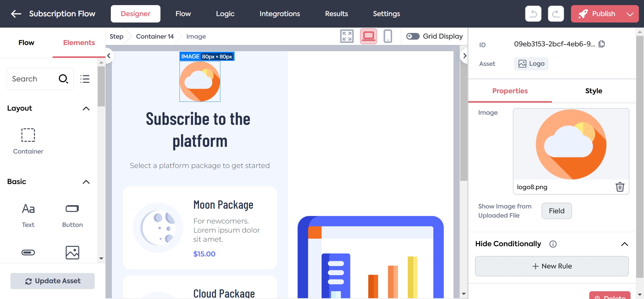Click the redo icon button
Image resolution: width=644 pixels, height=299 pixels.
point(556,14)
